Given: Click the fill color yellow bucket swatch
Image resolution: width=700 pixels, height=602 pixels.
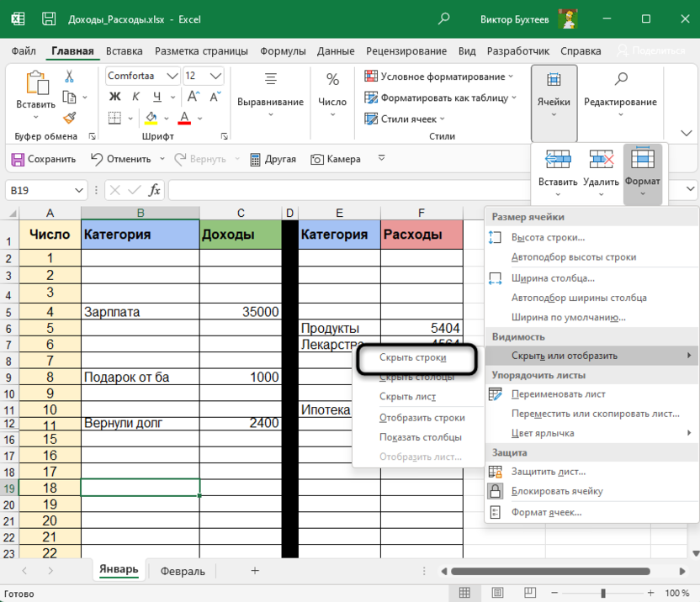Looking at the screenshot, I should [x=151, y=118].
